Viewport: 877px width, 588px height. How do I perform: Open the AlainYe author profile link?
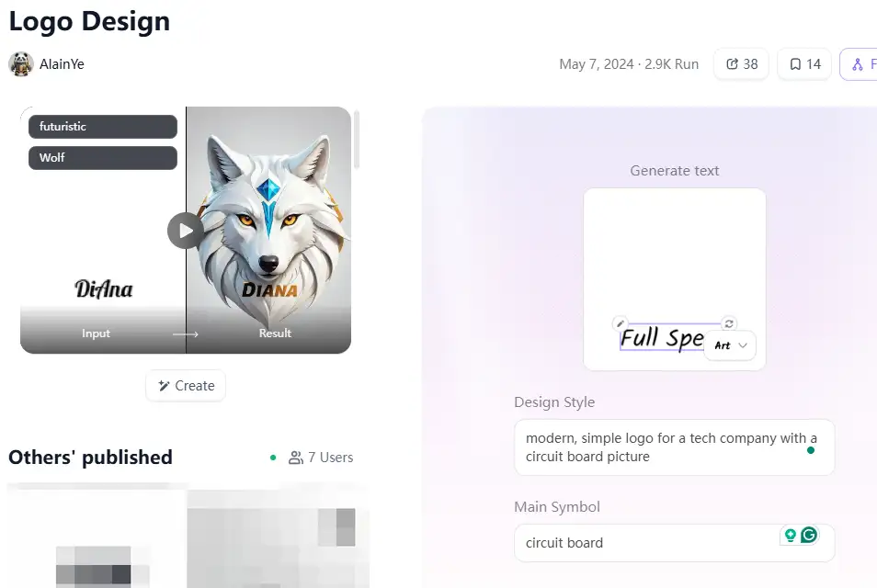tap(62, 64)
